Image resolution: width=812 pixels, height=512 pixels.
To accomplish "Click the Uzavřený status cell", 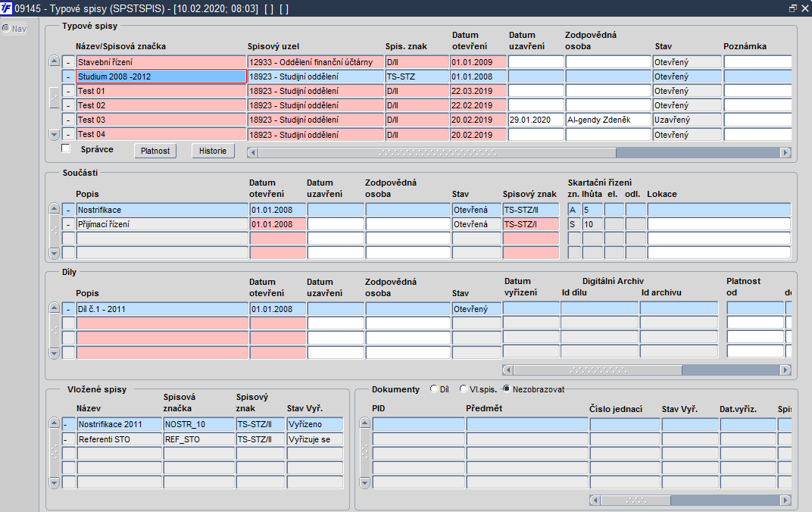I will point(687,120).
